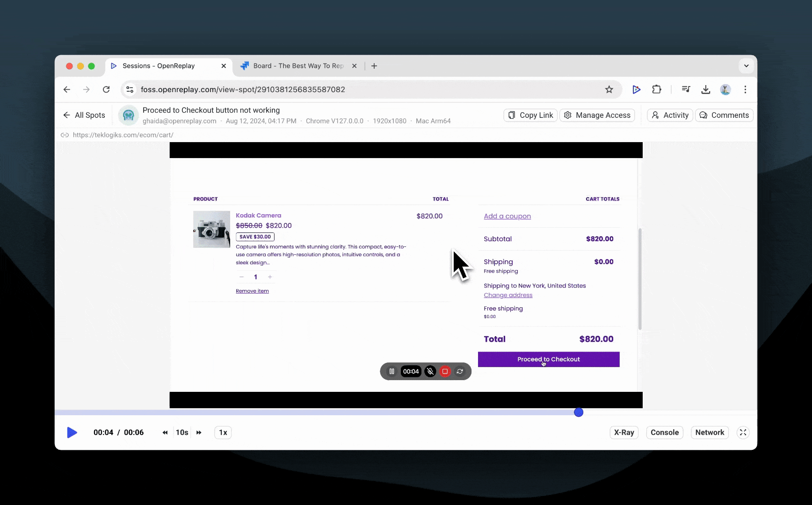Return to All Spots
The width and height of the screenshot is (812, 505).
tap(84, 115)
